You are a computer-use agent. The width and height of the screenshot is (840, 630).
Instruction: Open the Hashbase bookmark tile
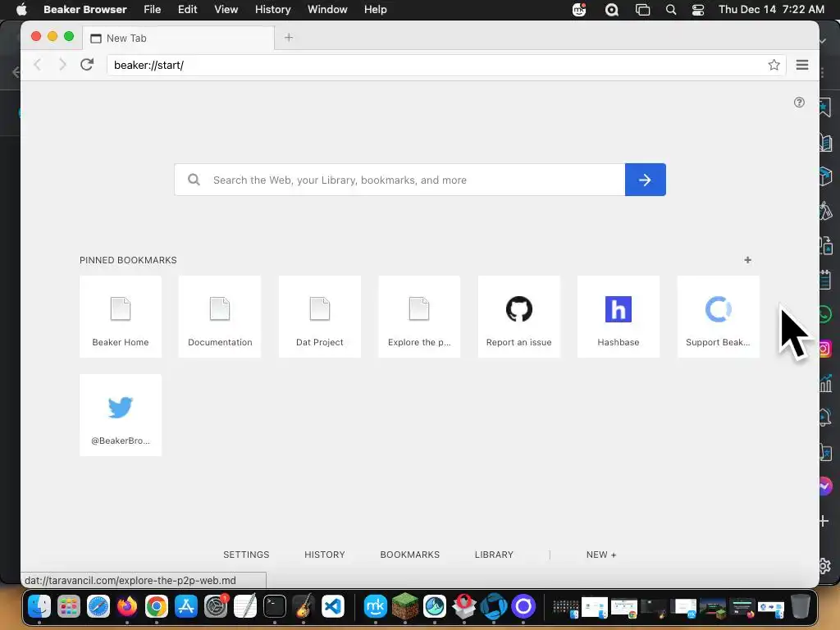(x=619, y=317)
